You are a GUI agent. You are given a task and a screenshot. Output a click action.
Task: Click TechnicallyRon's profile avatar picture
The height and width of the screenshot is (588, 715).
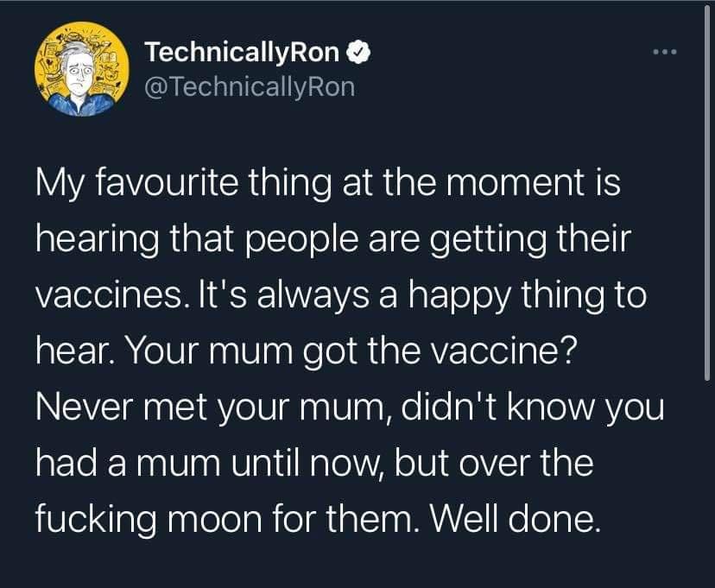82,71
